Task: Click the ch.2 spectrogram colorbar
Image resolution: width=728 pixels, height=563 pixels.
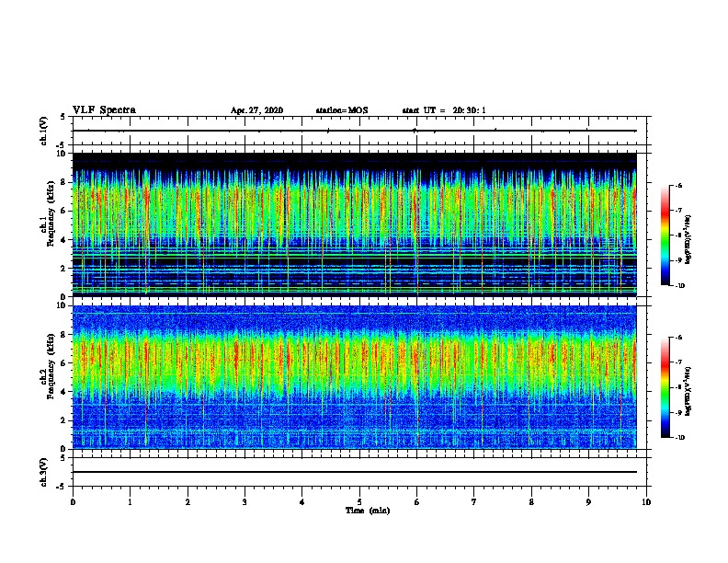Action: pyautogui.click(x=665, y=387)
